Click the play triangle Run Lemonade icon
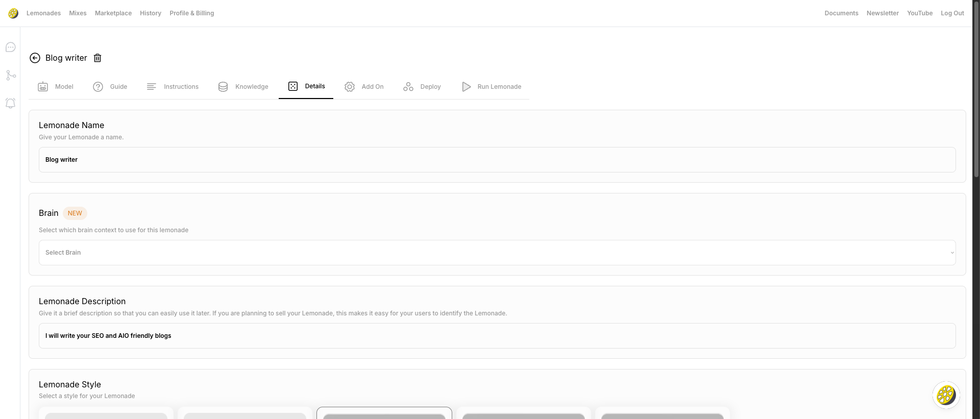980x419 pixels. [466, 87]
